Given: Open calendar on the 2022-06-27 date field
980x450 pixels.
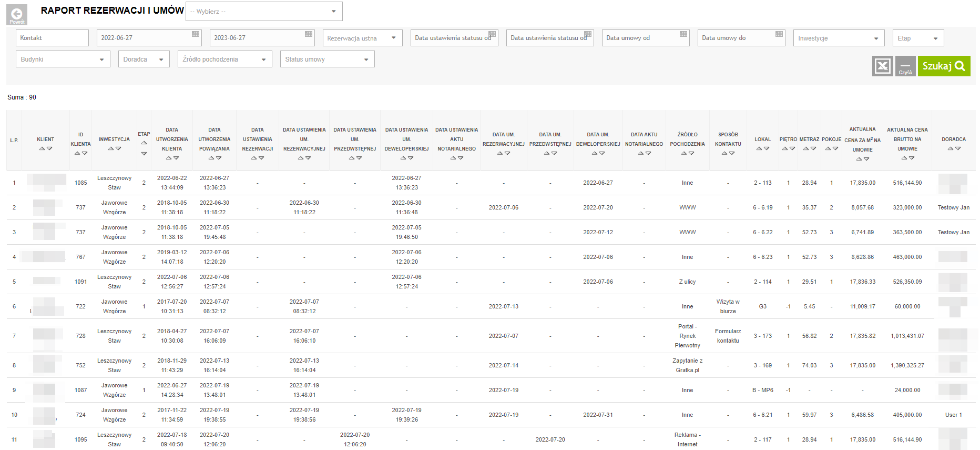Looking at the screenshot, I should (x=196, y=34).
